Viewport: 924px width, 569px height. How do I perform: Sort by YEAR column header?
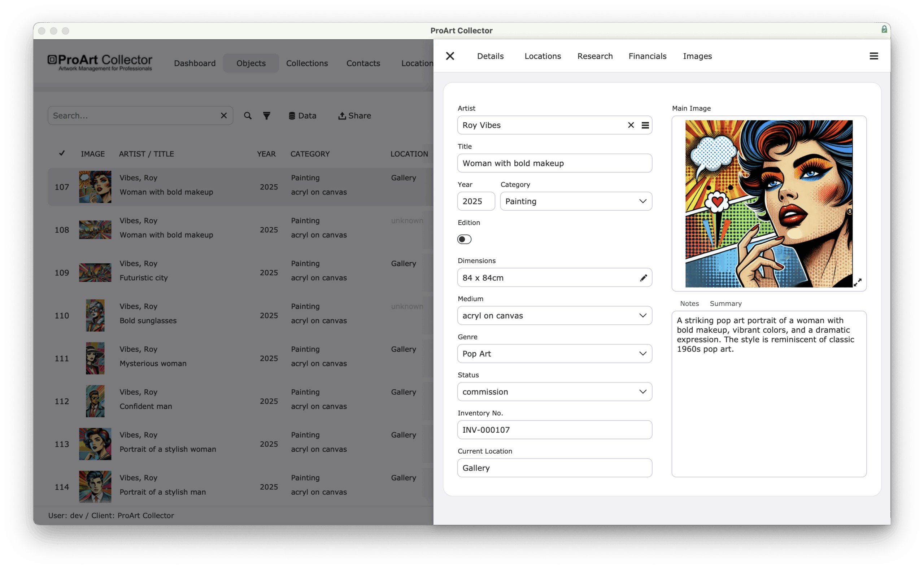click(266, 154)
